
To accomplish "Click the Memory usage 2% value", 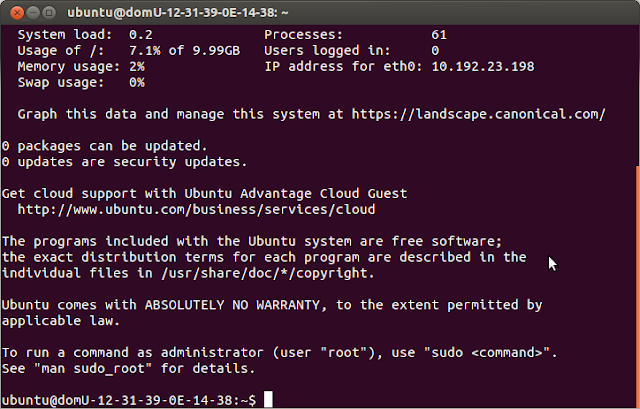I will pyautogui.click(x=137, y=66).
